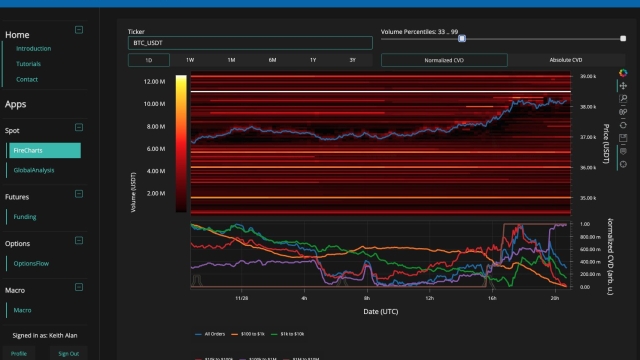Click the Apps heading
Image resolution: width=640 pixels, height=360 pixels.
[16, 104]
